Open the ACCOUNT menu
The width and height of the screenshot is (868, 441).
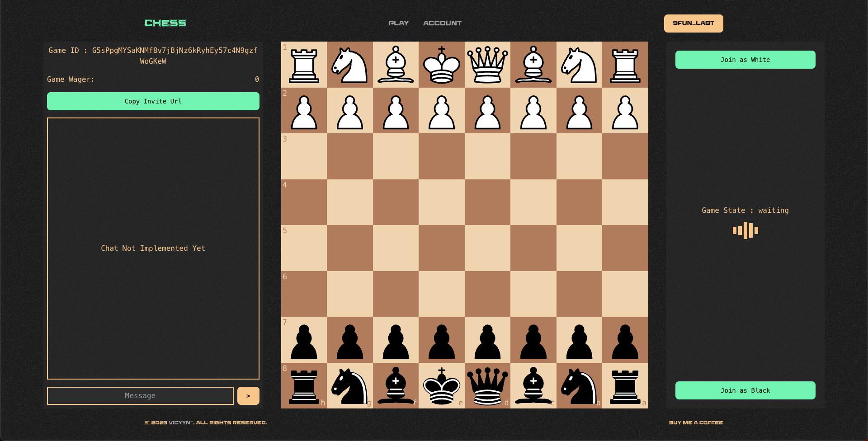click(x=442, y=23)
